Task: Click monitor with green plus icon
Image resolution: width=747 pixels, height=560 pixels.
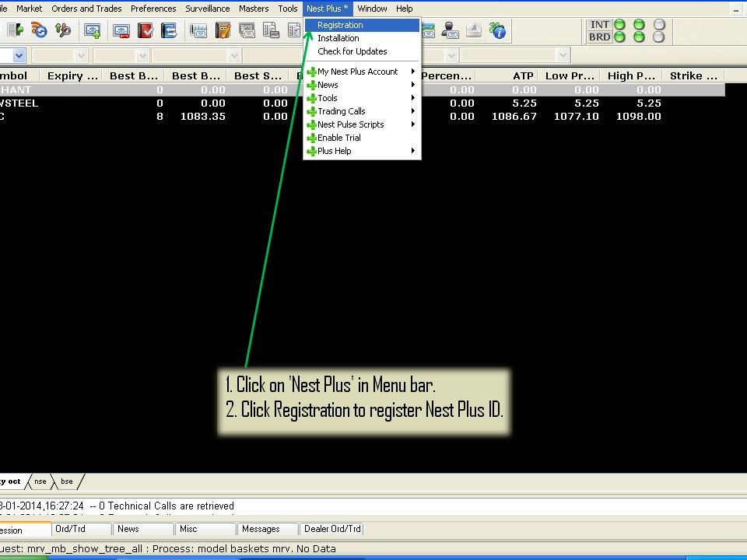Action: [92, 31]
